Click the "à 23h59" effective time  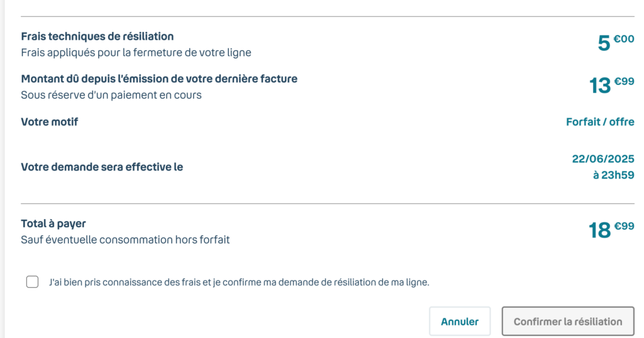(x=613, y=176)
